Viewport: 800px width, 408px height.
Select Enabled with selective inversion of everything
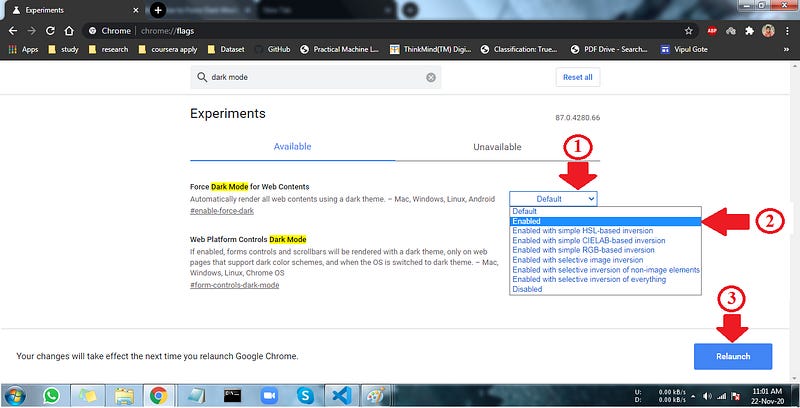click(x=605, y=279)
